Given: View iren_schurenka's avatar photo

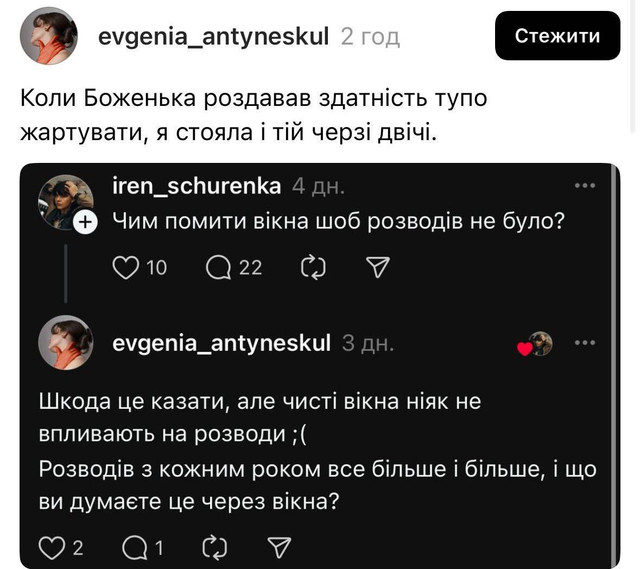Looking at the screenshot, I should pyautogui.click(x=65, y=201).
